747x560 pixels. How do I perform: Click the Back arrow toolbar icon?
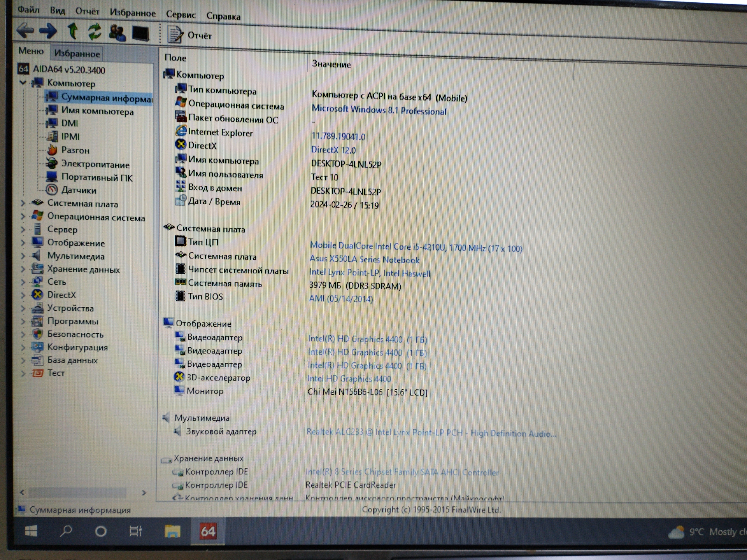point(25,30)
